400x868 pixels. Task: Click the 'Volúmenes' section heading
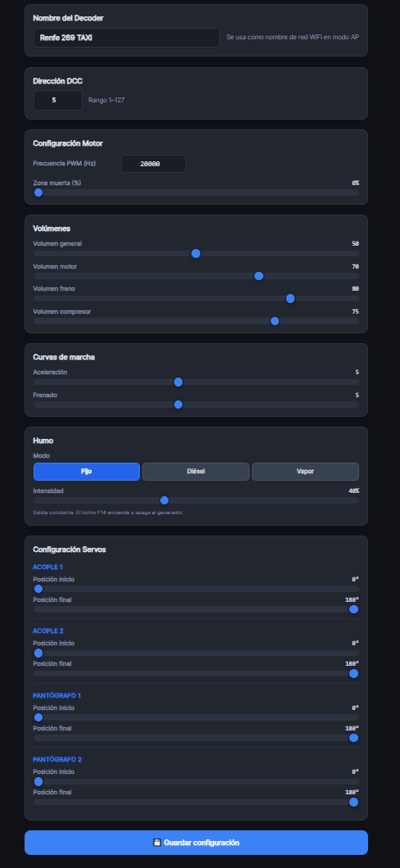point(52,228)
